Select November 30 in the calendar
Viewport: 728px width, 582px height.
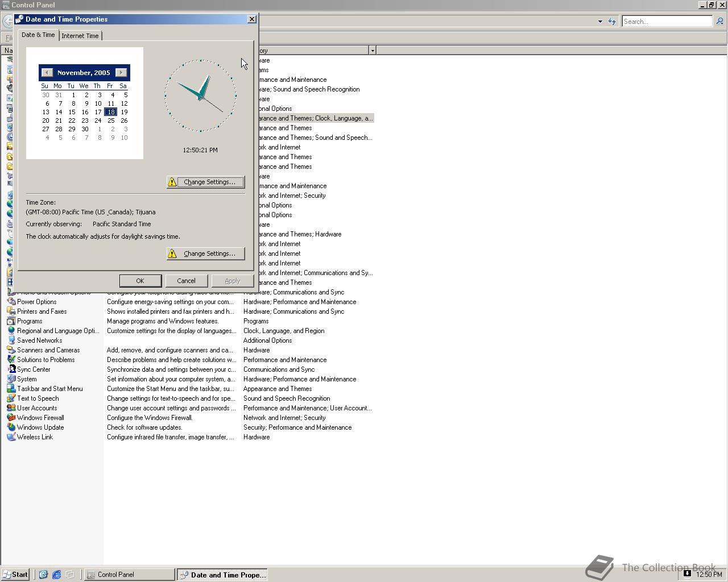[x=85, y=129]
